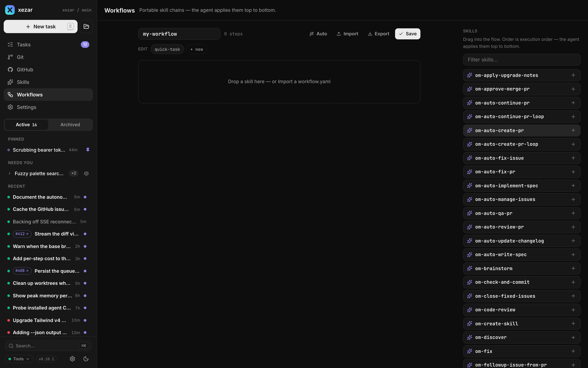Add om-auto-implement-spec using the plus icon

tap(573, 185)
